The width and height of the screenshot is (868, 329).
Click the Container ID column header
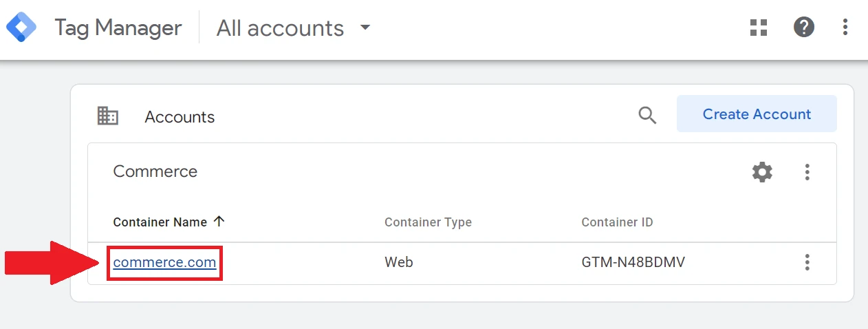click(x=617, y=222)
